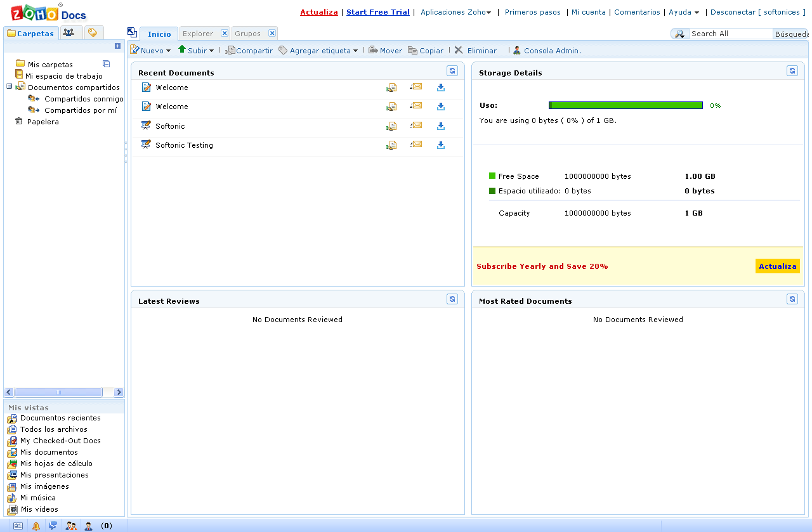The width and height of the screenshot is (812, 532).
Task: Open notifications via the bell icon
Action: [36, 526]
